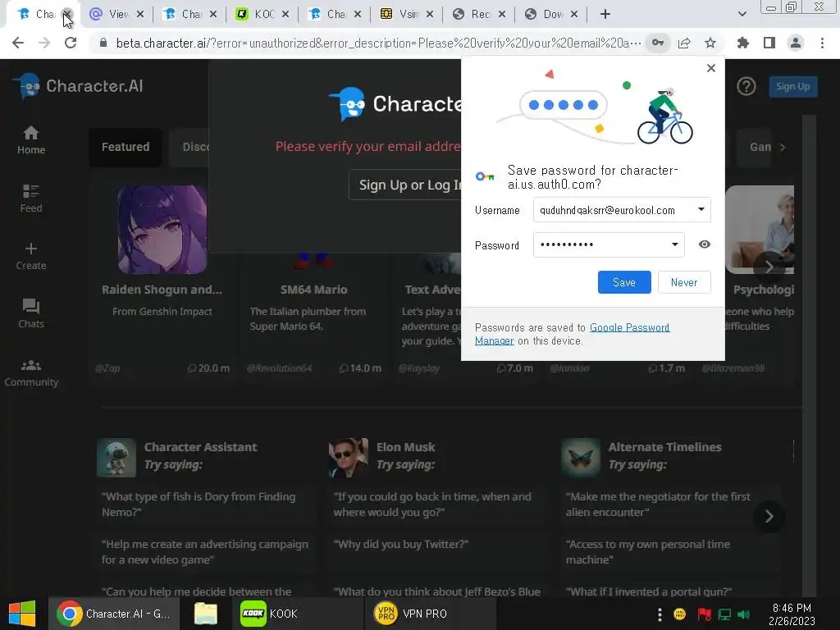Viewport: 840px width, 630px height.
Task: Open the Chrome three-dot menu
Action: 822,43
